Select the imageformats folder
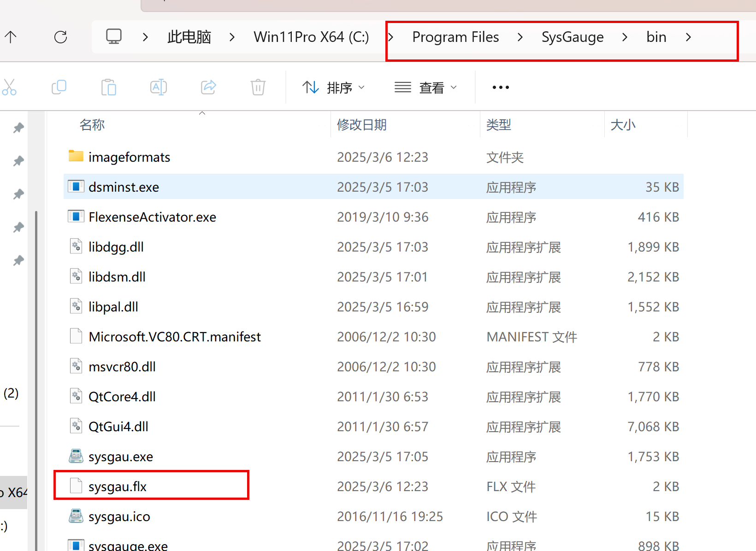 click(x=129, y=158)
